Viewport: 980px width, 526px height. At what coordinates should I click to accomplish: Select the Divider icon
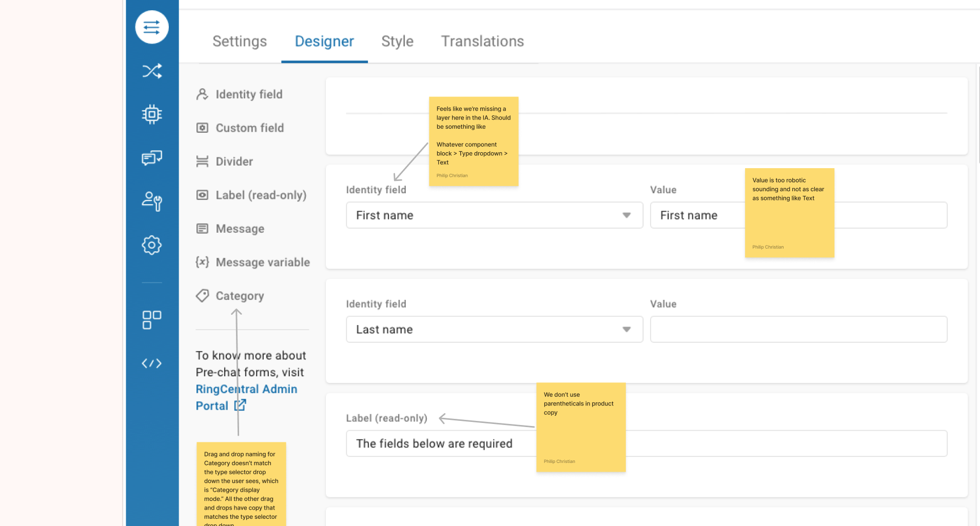click(x=202, y=161)
